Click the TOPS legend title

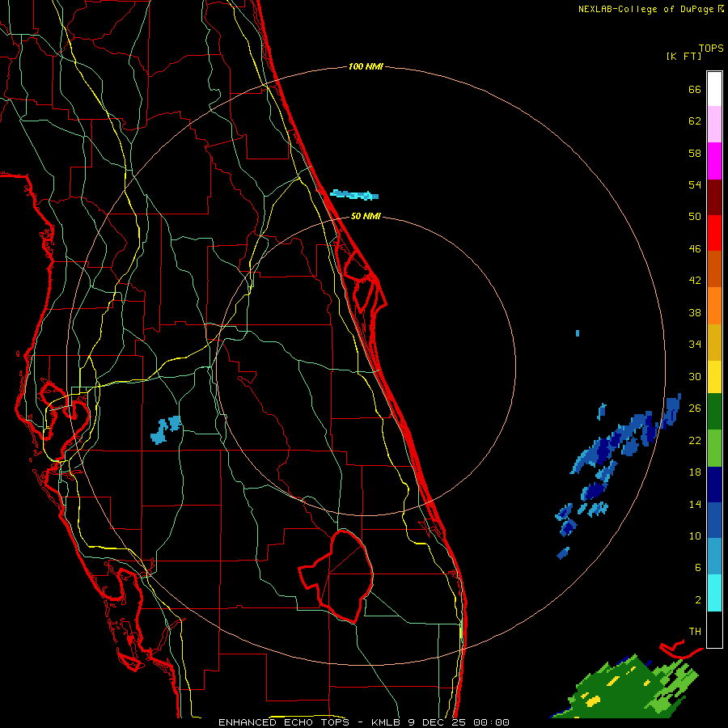click(x=711, y=48)
